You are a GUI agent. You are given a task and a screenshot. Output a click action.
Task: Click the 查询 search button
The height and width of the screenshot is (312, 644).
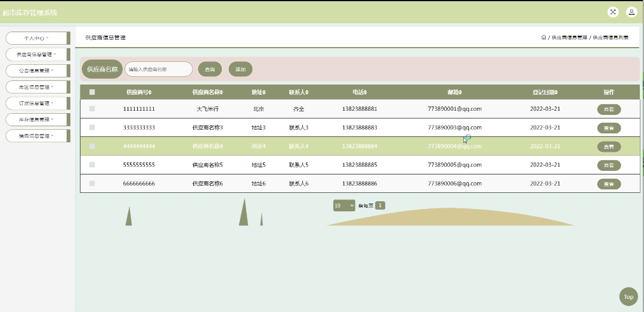(210, 69)
